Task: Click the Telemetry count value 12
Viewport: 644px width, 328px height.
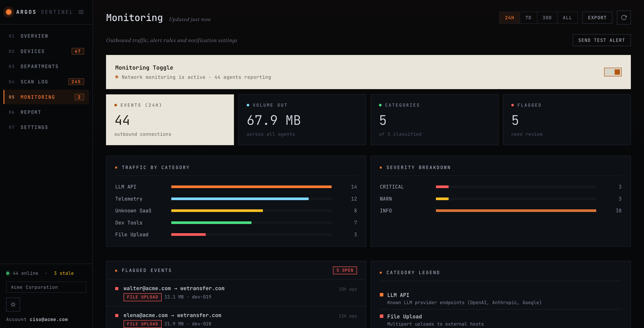Action: tap(354, 199)
